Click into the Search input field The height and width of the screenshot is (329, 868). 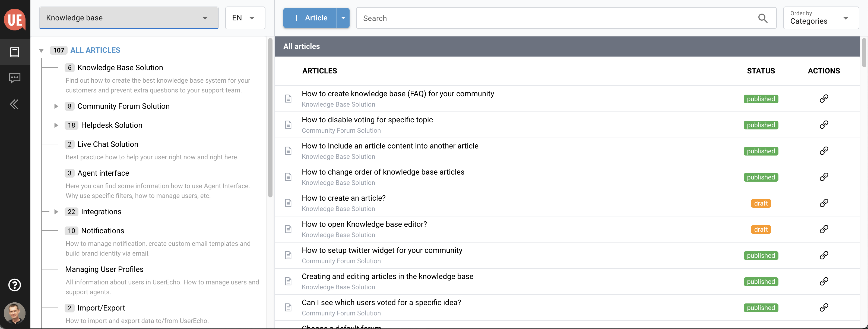pos(556,18)
